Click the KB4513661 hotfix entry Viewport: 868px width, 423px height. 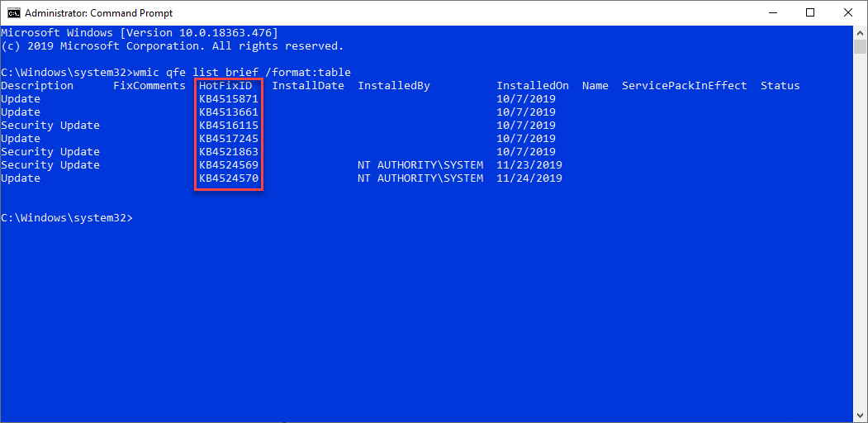point(229,112)
